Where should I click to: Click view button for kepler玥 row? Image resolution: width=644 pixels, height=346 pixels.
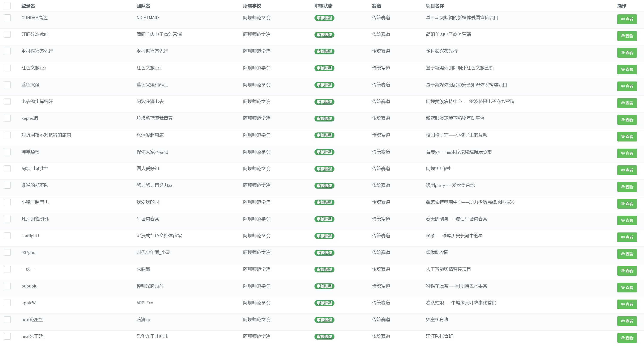point(627,120)
